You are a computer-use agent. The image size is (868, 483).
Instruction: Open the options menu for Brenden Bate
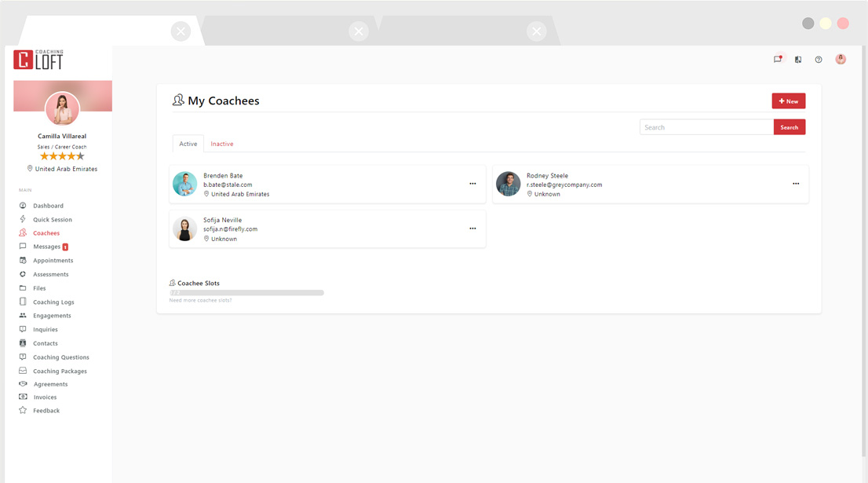click(x=472, y=184)
